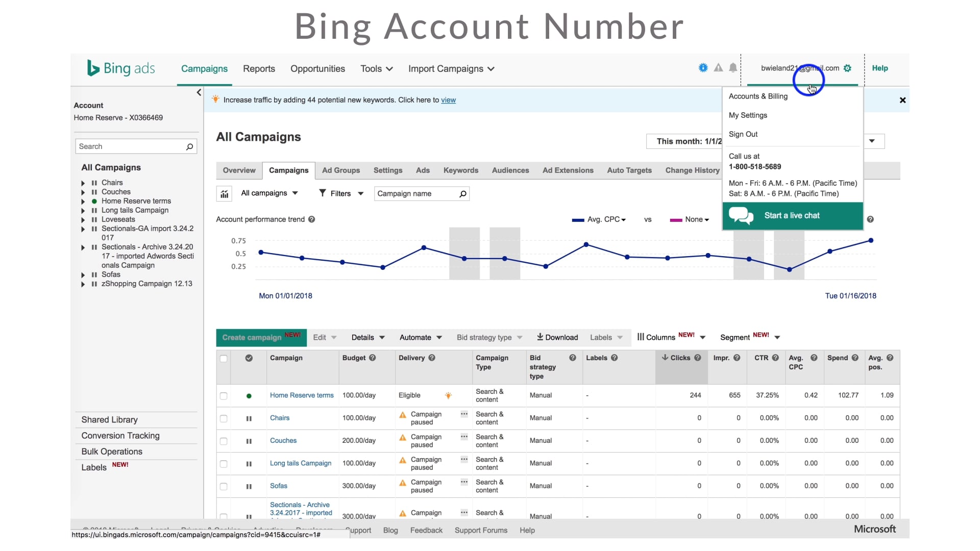This screenshot has height=551, width=980.
Task: Open the account settings gear icon
Action: point(847,68)
